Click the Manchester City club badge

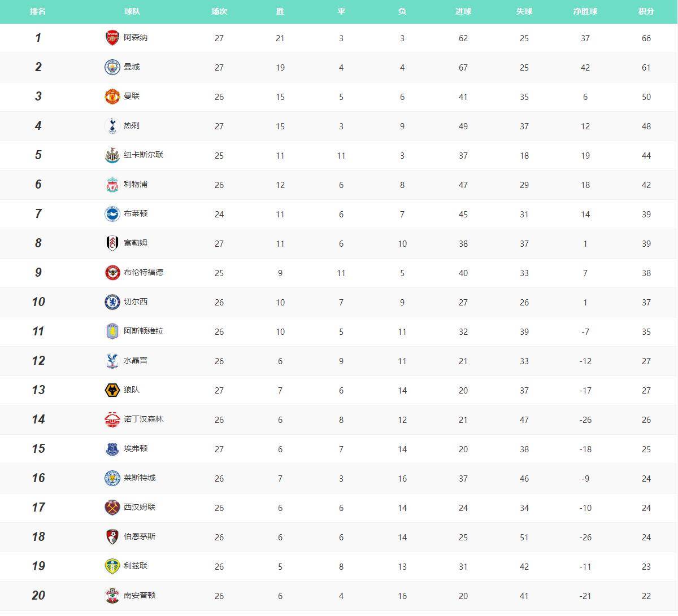(112, 67)
